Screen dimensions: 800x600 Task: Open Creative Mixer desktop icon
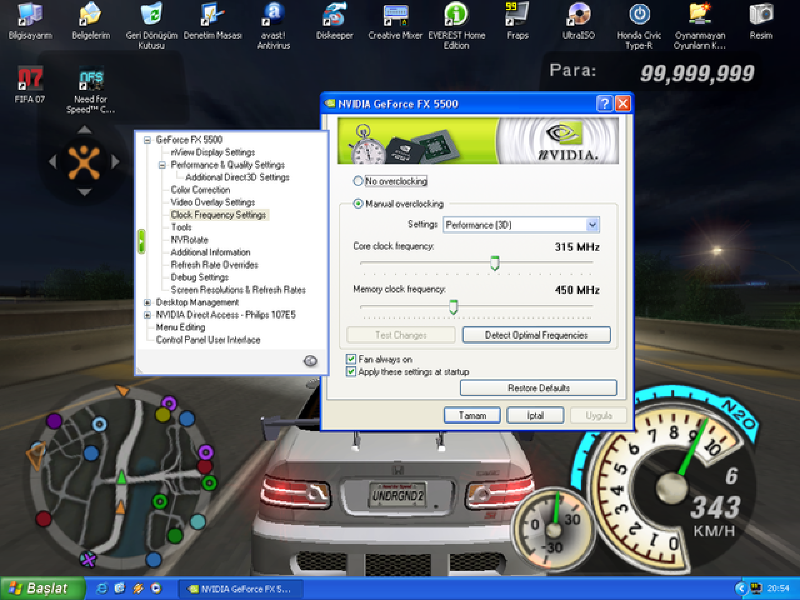(395, 21)
